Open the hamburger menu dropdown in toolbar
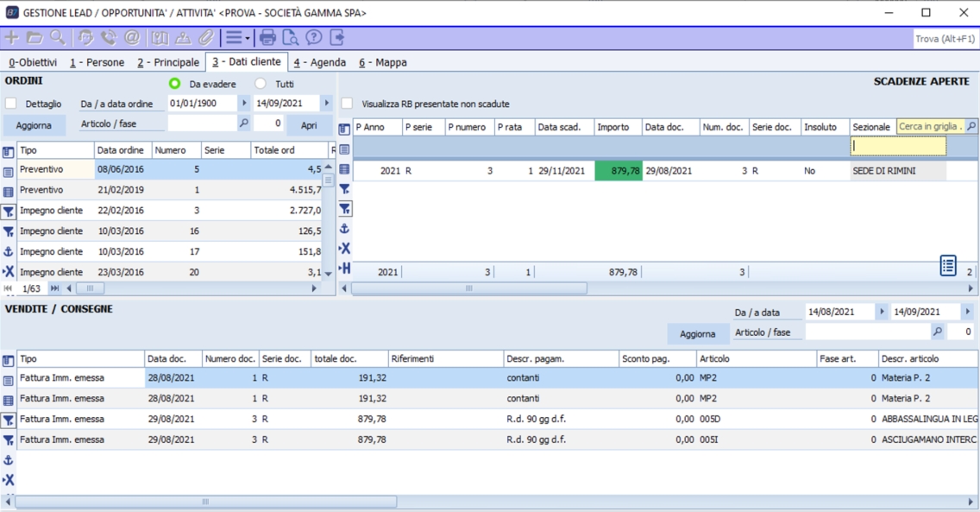This screenshot has width=980, height=512. click(237, 37)
